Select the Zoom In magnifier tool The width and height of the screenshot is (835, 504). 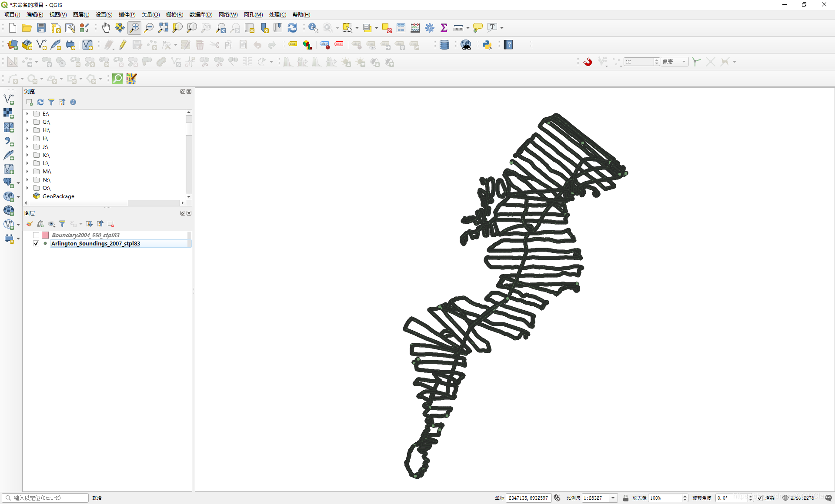(134, 28)
